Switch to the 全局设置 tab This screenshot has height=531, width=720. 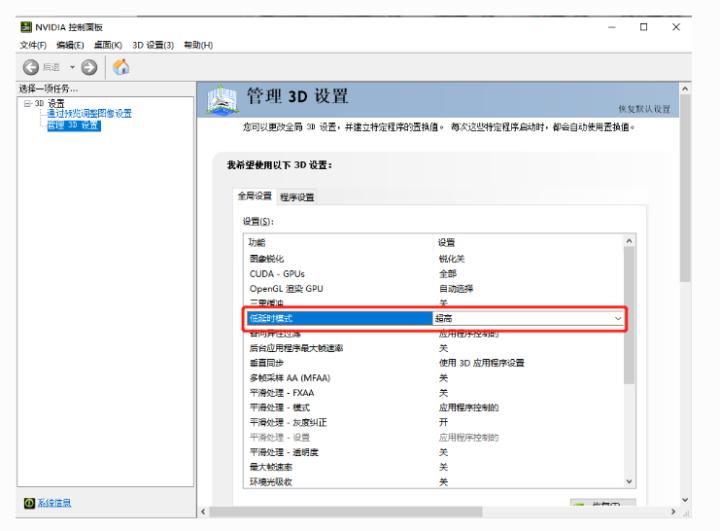(x=254, y=196)
